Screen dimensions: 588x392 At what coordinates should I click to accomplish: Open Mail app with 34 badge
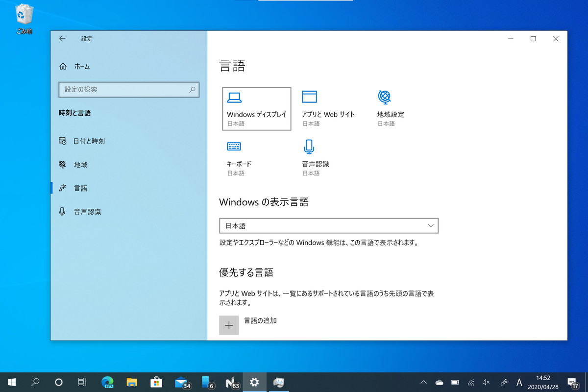182,382
